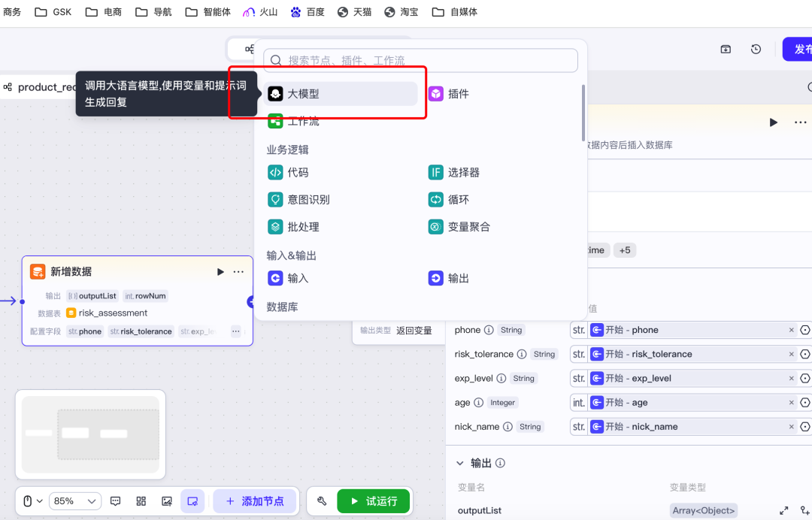
Task: Click the 添加节点 add node button
Action: [255, 501]
